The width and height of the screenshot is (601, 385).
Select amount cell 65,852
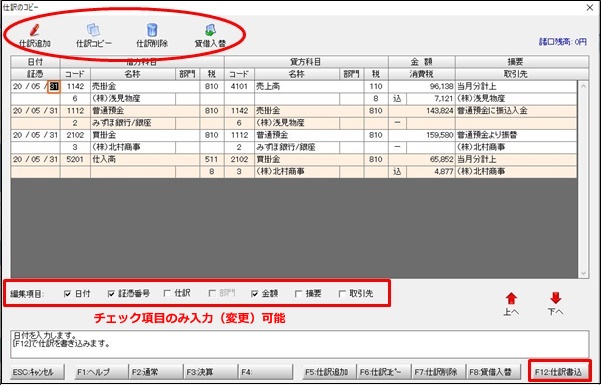(422, 160)
